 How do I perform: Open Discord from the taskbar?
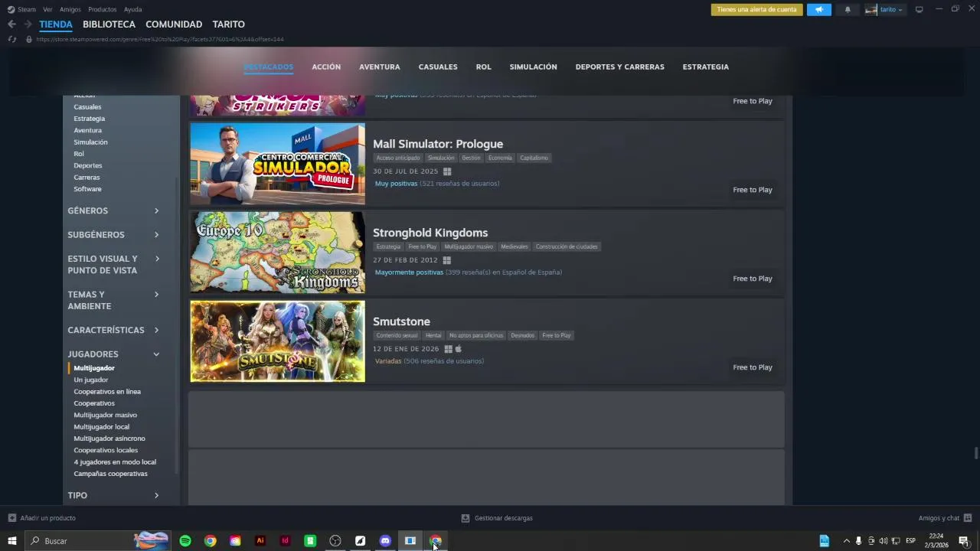(385, 541)
